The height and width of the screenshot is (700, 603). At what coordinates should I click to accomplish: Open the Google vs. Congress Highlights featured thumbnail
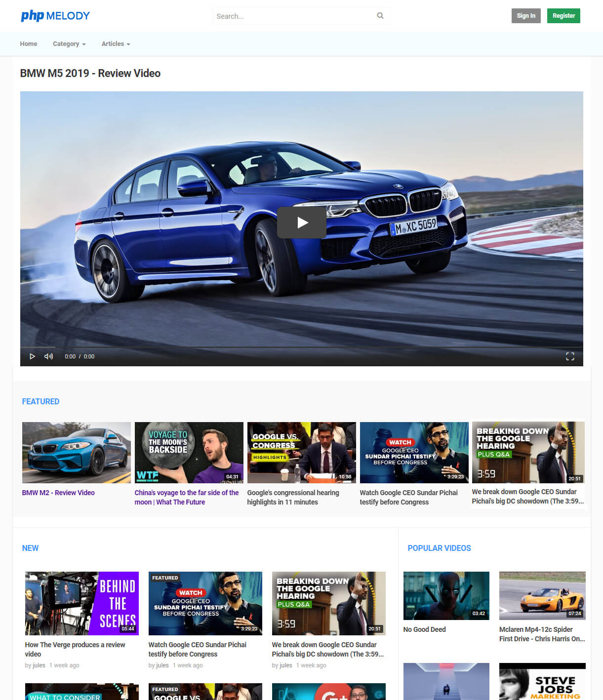302,453
